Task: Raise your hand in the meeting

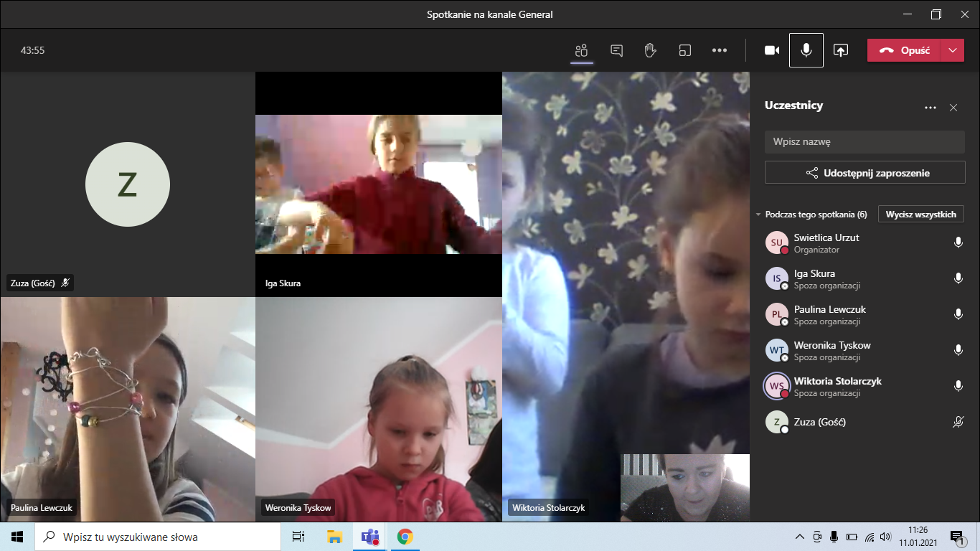Action: [651, 50]
